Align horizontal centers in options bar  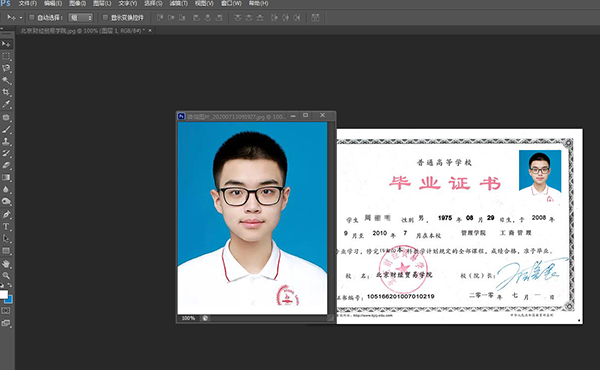pos(208,18)
